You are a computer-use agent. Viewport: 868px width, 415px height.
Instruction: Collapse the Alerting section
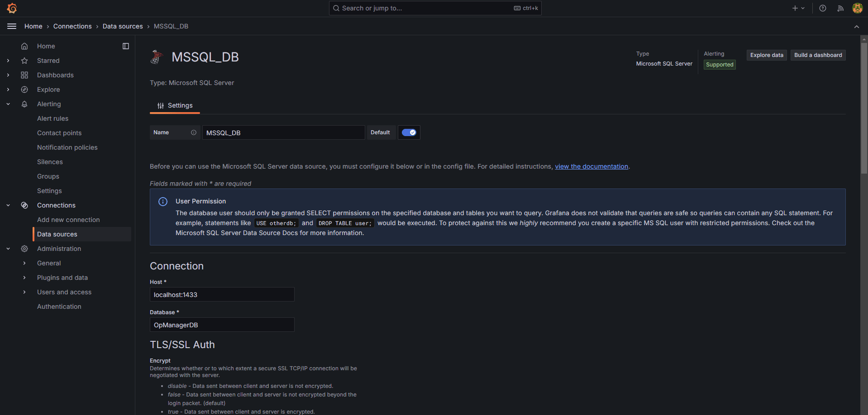[x=8, y=104]
